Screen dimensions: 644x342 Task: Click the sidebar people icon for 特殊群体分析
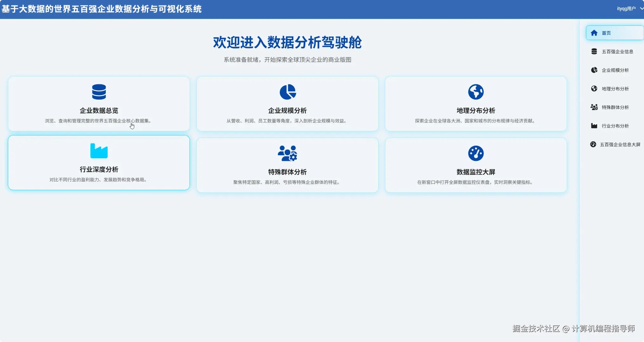pos(594,107)
